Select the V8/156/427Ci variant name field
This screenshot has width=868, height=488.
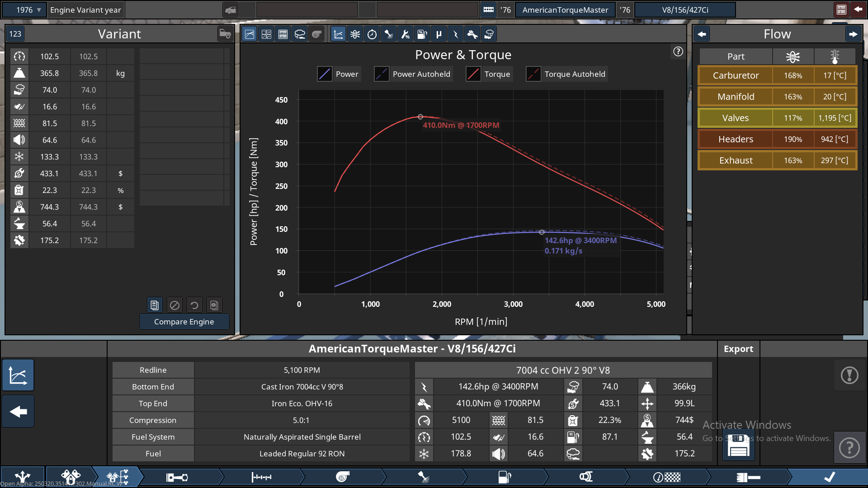pyautogui.click(x=685, y=9)
